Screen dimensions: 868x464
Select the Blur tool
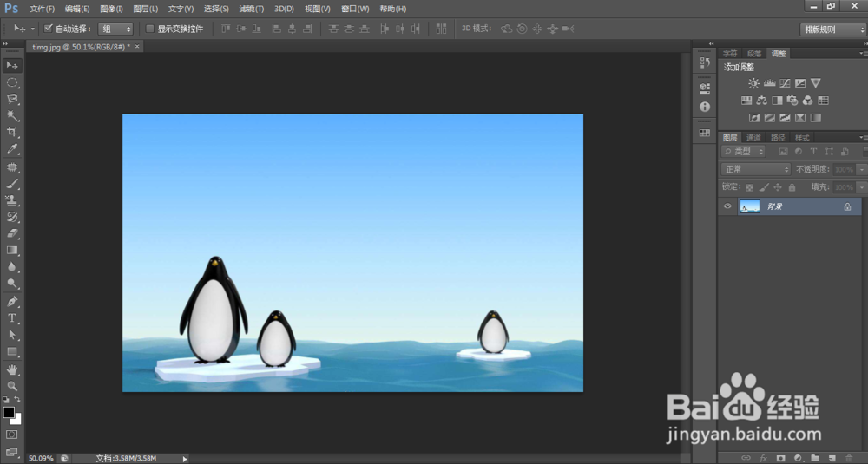tap(11, 266)
